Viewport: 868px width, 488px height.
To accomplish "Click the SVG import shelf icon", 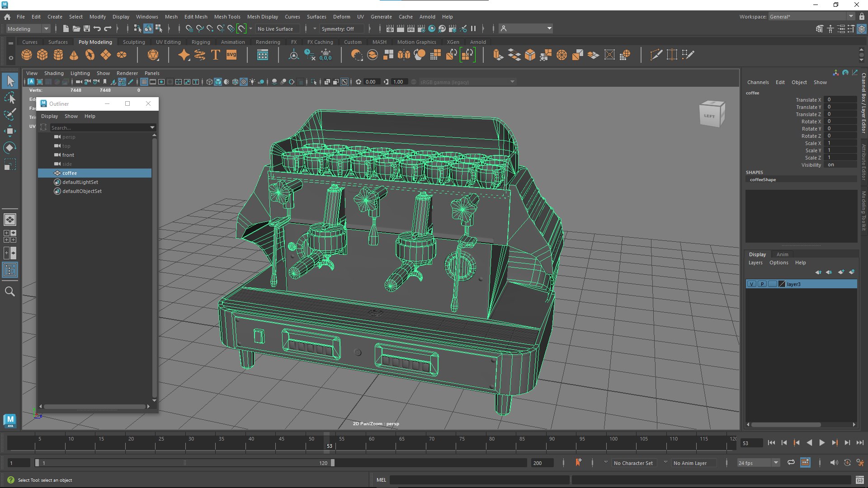I will click(231, 55).
